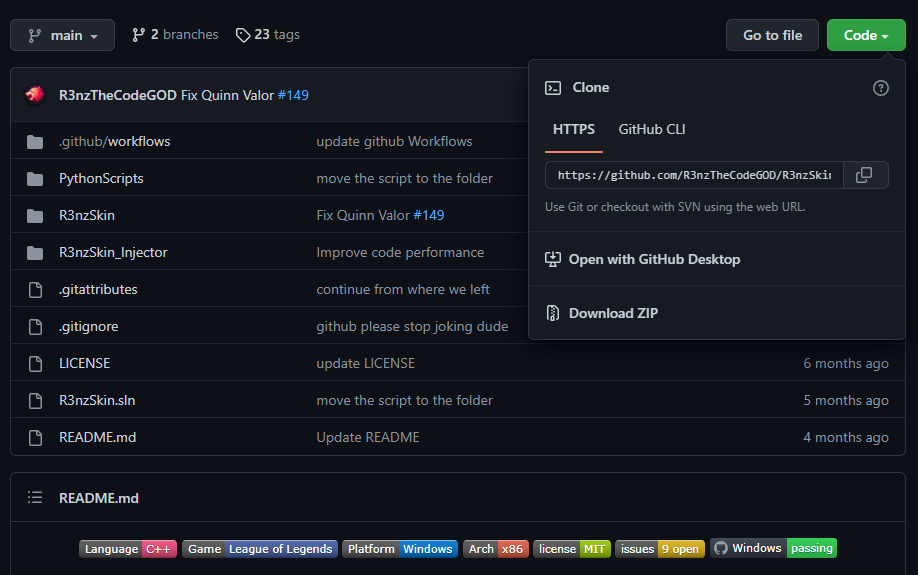
Task: Click the repository clone URL field
Action: 694,175
